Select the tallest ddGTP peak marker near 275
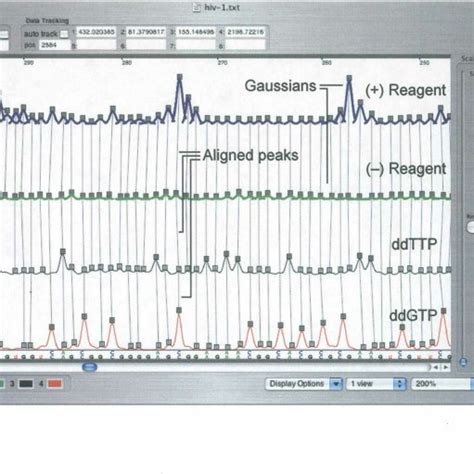Viewport: 474px width, 474px height. (179, 310)
